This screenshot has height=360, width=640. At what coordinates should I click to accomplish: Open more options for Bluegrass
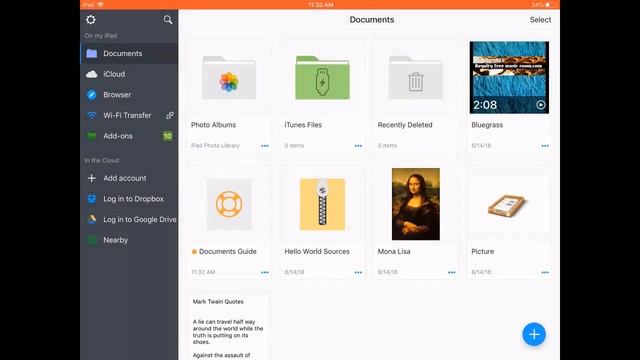545,146
